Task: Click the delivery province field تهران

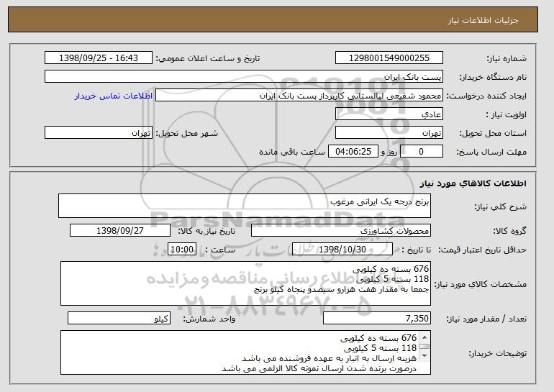Action: click(x=389, y=133)
